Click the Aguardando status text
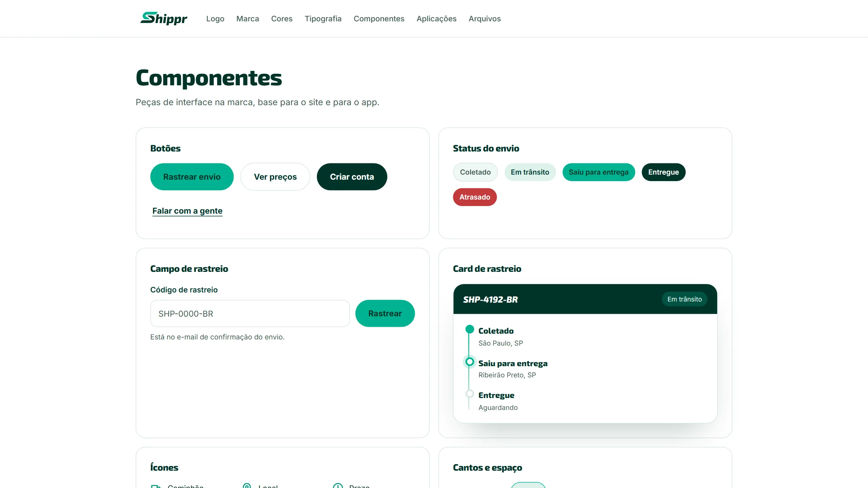Viewport: 868px width, 488px height. [x=498, y=407]
